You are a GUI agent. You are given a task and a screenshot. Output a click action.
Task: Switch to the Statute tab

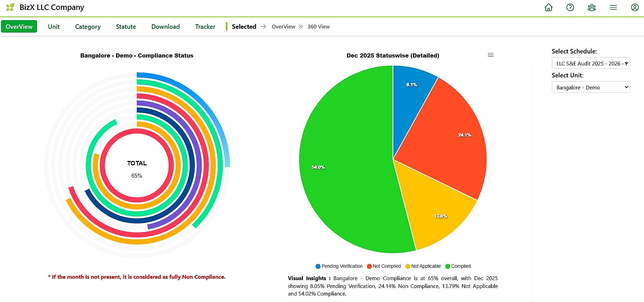click(126, 26)
